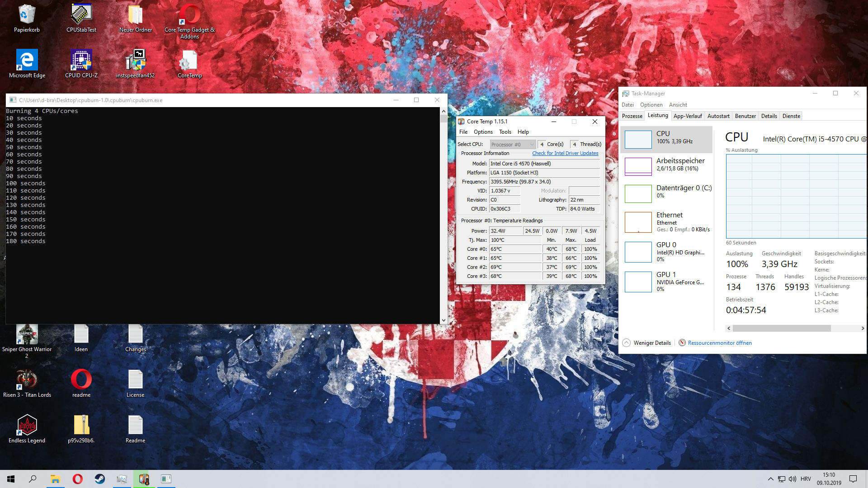
Task: Open the Ressourcenmonitor icon in Task Manager
Action: (x=682, y=343)
